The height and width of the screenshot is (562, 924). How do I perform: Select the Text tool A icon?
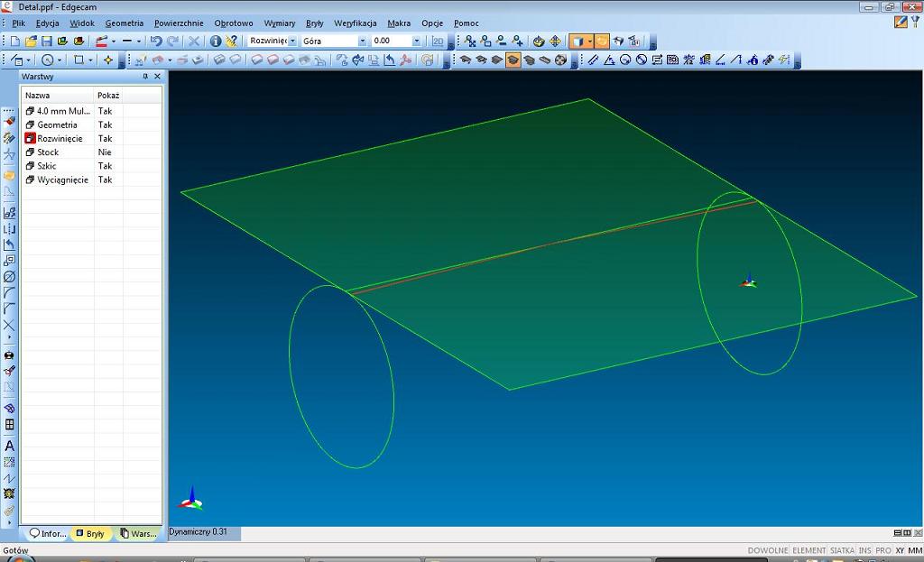coord(9,446)
